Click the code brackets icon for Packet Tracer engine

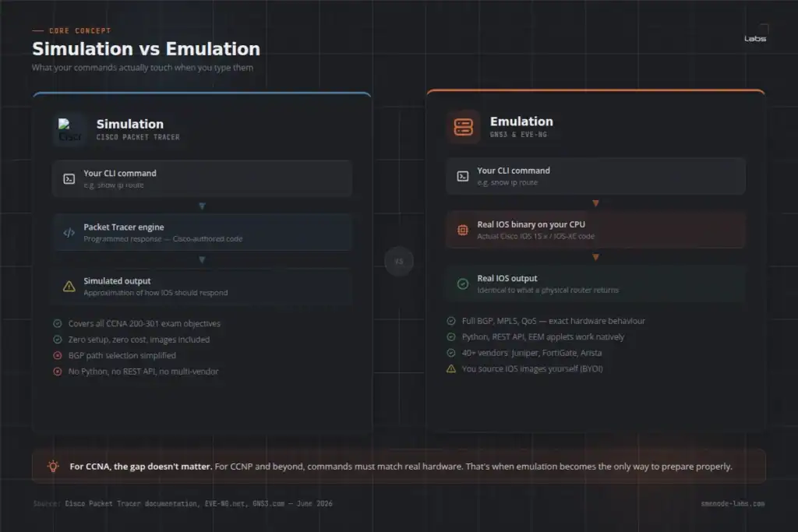tap(69, 233)
